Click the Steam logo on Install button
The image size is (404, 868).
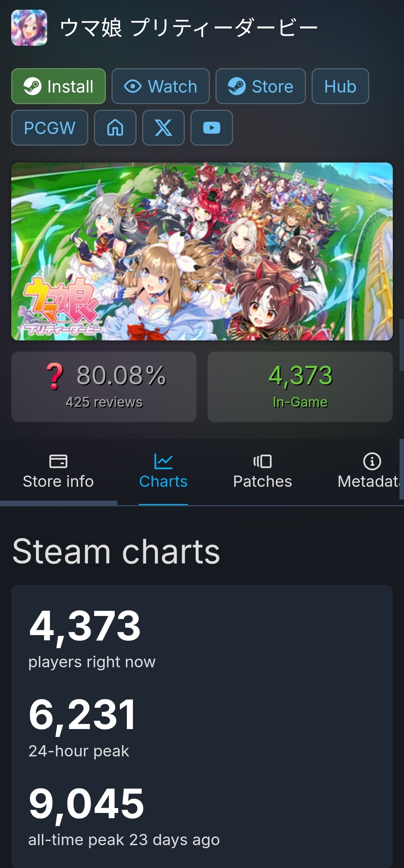(33, 86)
